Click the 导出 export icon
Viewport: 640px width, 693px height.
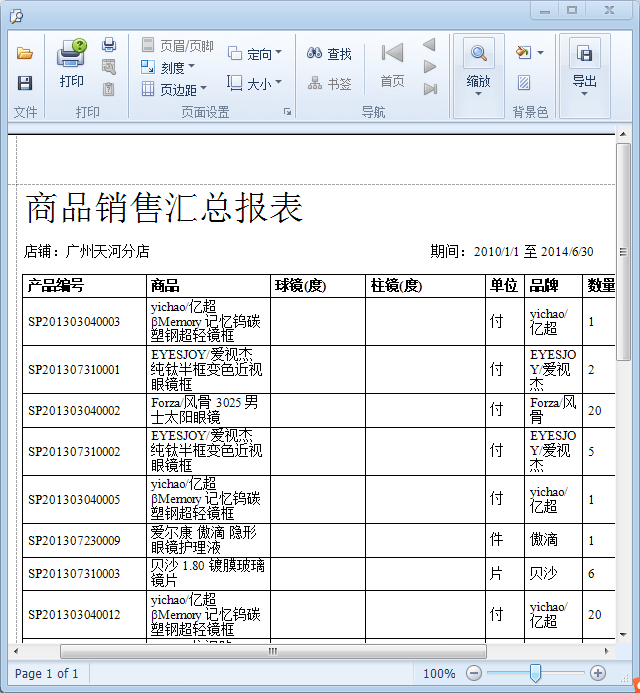point(585,53)
